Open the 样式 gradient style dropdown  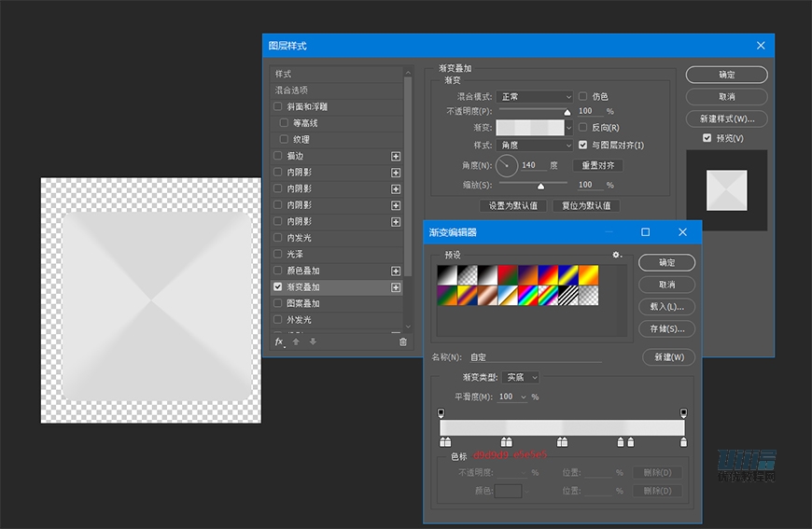[x=535, y=146]
